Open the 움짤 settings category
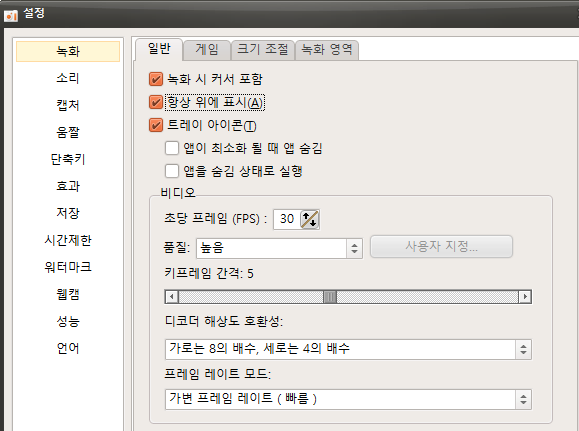The height and width of the screenshot is (431, 579). pyautogui.click(x=68, y=132)
